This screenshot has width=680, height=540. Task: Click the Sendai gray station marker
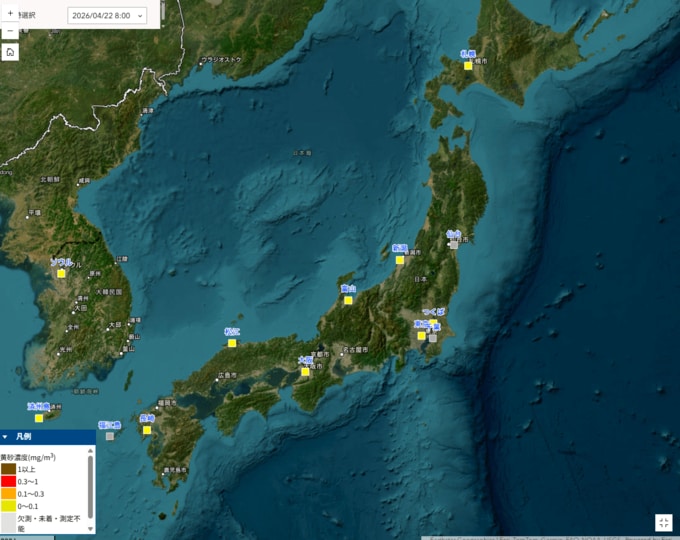pyautogui.click(x=454, y=244)
